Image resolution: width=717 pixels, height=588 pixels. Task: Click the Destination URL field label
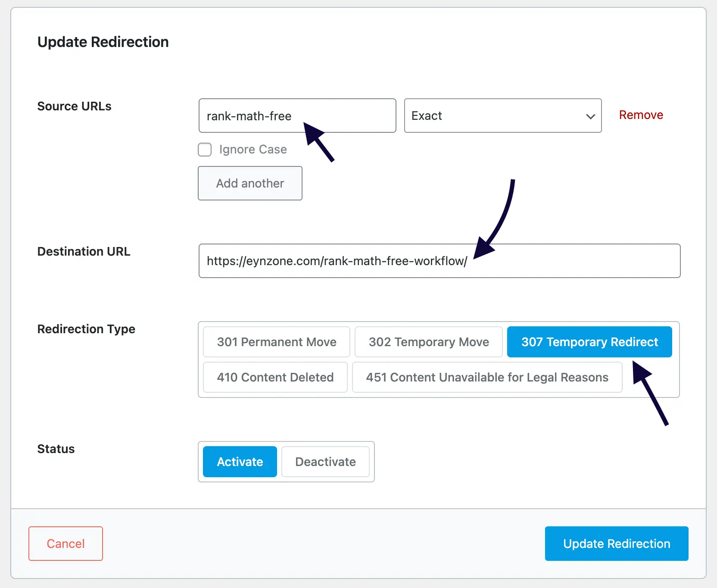click(x=84, y=252)
